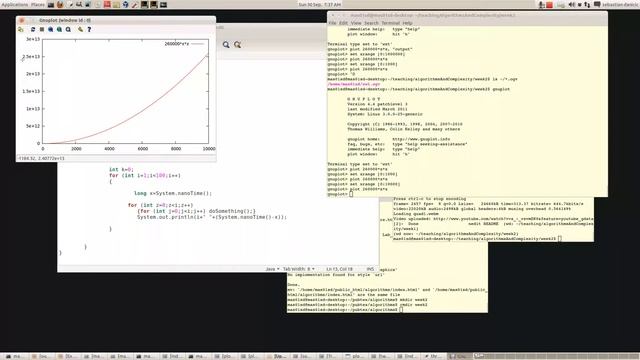The height and width of the screenshot is (360, 640).
Task: Click the INS indicator in editor status bar
Action: coord(370,269)
